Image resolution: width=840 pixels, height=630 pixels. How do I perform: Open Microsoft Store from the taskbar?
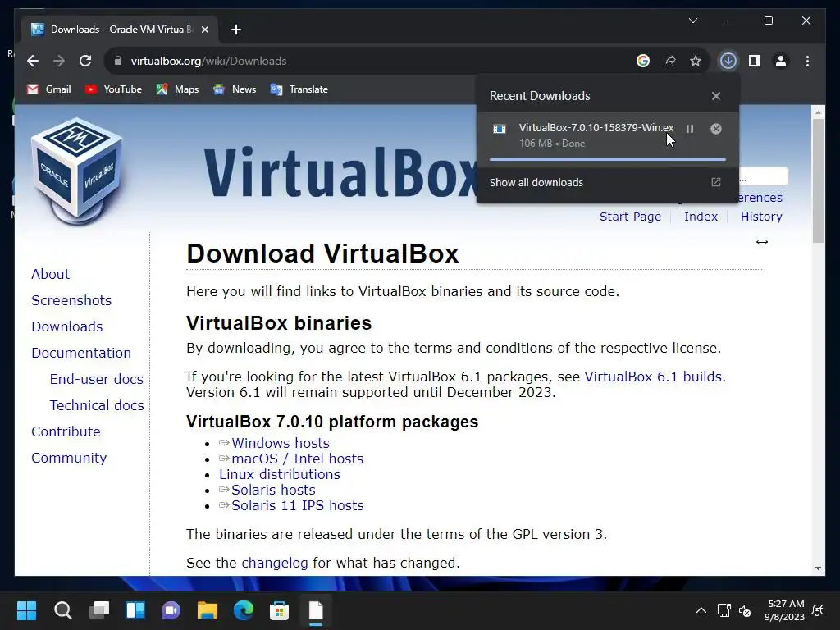[x=279, y=610]
